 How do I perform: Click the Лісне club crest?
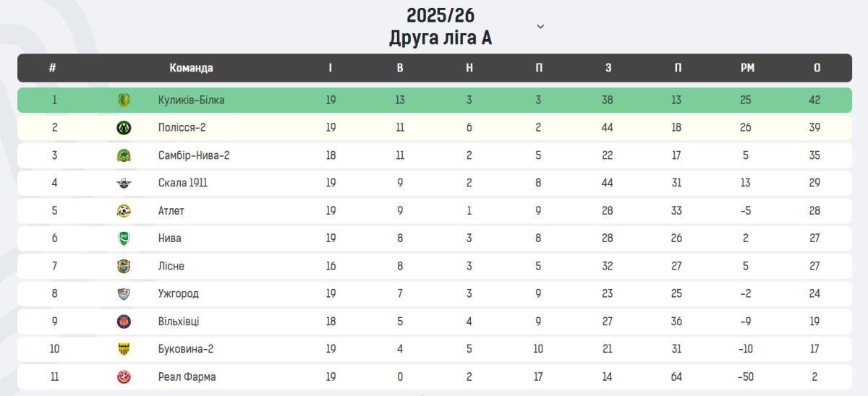pos(124,266)
